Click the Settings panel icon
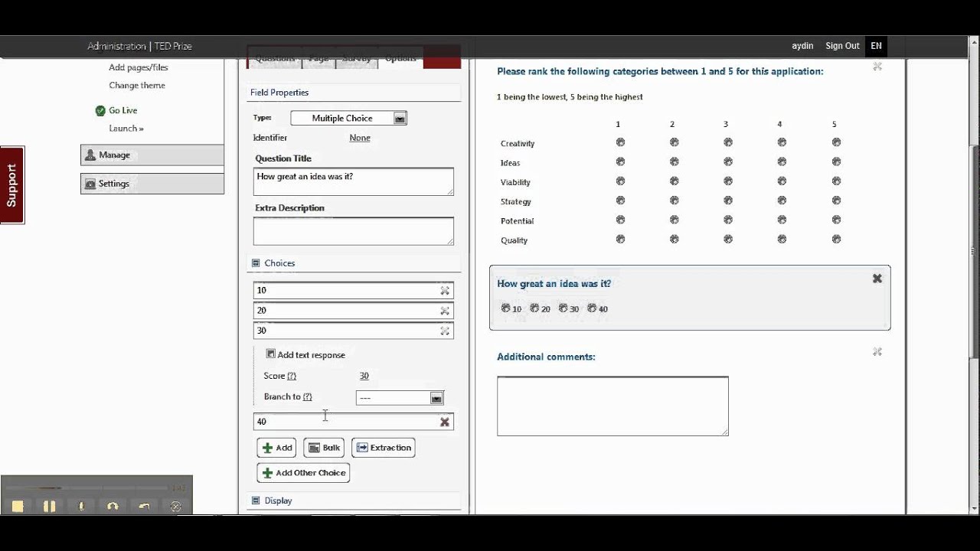The width and height of the screenshot is (980, 551). tap(90, 184)
